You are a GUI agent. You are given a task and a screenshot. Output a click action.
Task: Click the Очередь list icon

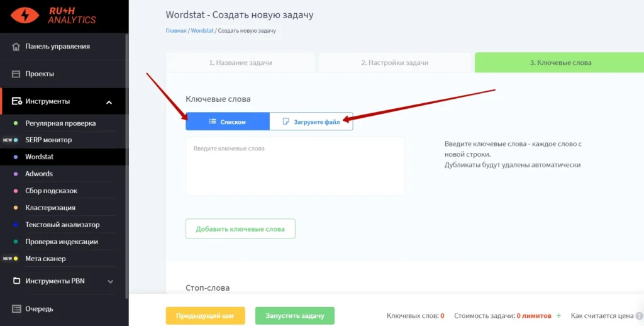16,309
